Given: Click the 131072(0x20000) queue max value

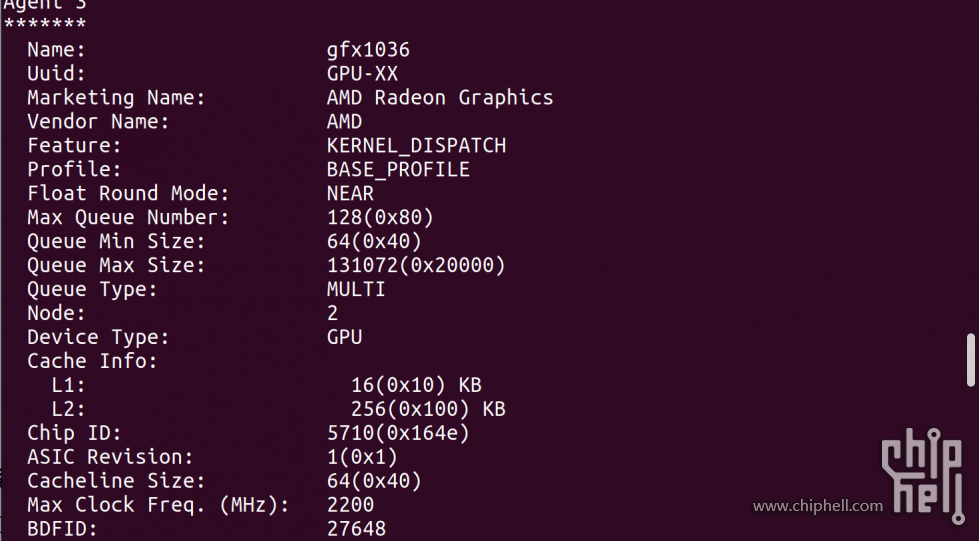Looking at the screenshot, I should pyautogui.click(x=416, y=266).
